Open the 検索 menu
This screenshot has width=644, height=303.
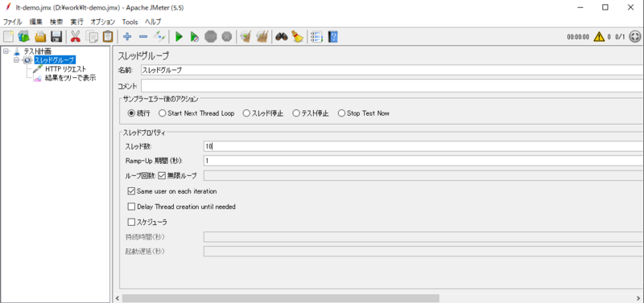pos(56,23)
